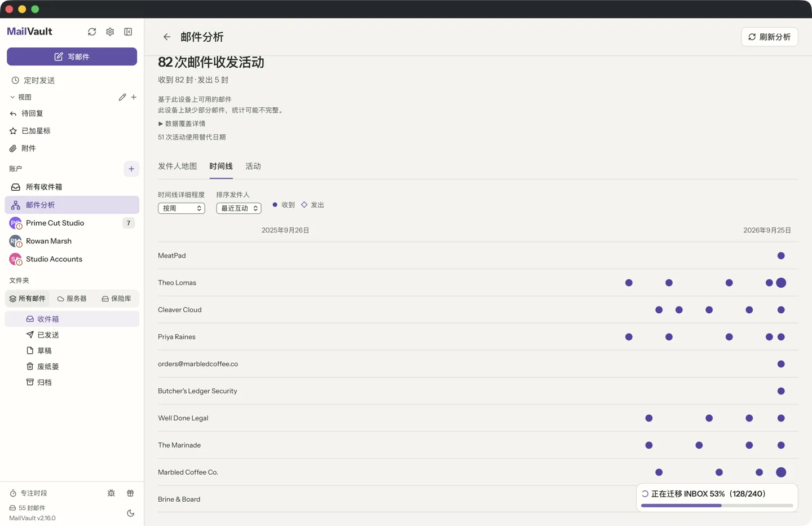812x526 pixels.
Task: Collapse the 视图 section chevron
Action: tap(12, 97)
